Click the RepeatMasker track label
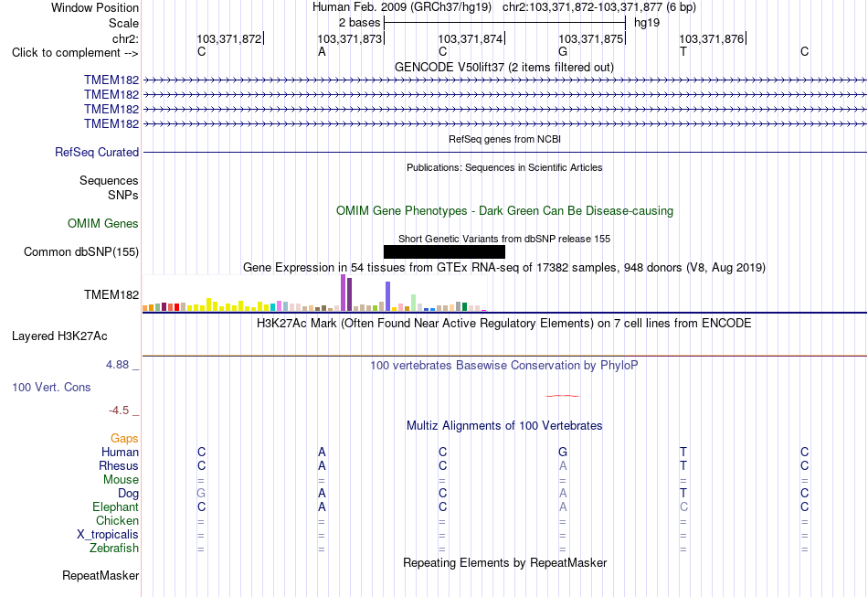Screen dimensions: 868x597 click(x=101, y=576)
